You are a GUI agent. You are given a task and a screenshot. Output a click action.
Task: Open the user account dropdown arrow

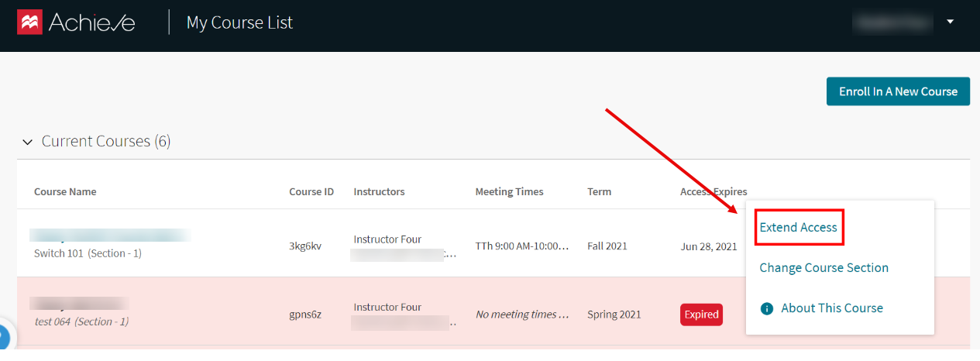pos(951,22)
